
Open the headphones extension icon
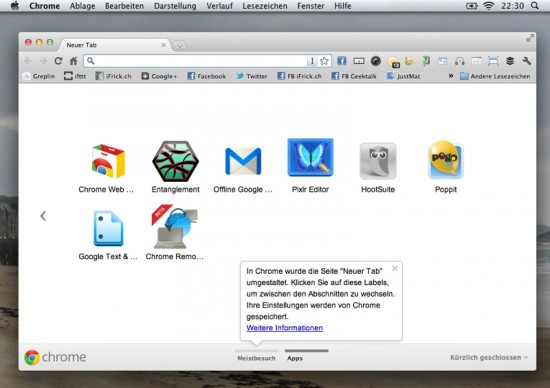460,61
